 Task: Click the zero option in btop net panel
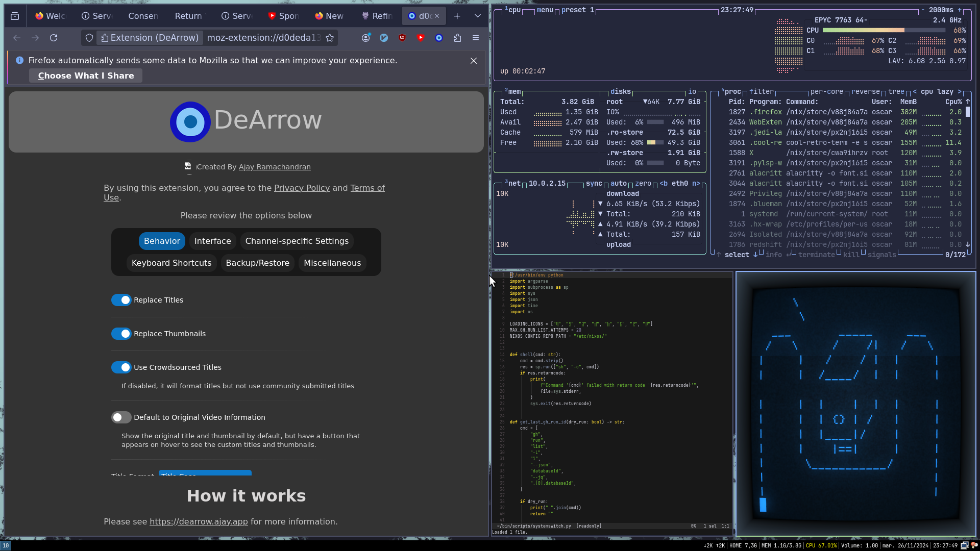point(643,184)
